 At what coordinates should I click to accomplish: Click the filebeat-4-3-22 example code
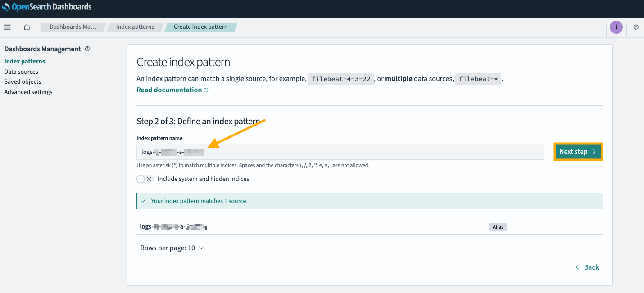[x=341, y=79]
